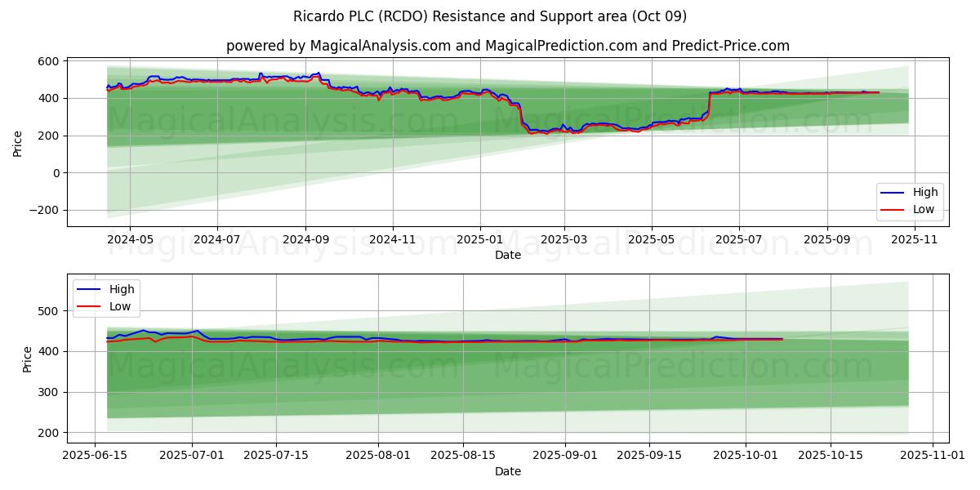980x490 pixels.
Task: Click the '600' price tick label
Action: (48, 61)
